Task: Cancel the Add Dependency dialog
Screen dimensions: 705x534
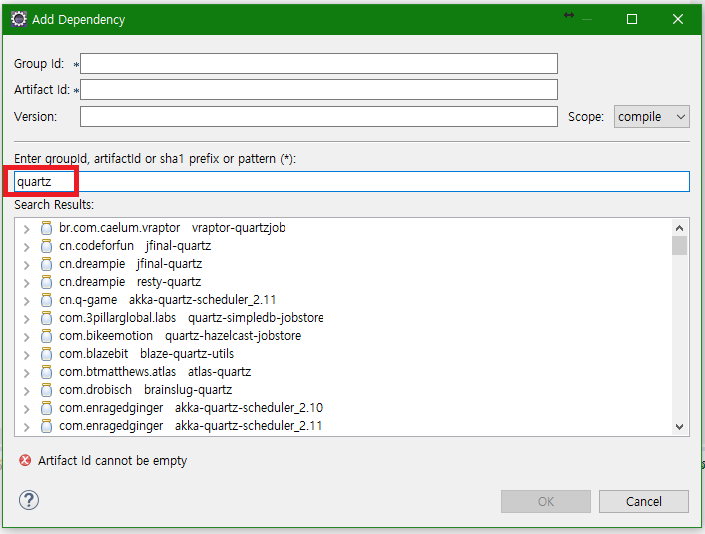Action: pyautogui.click(x=643, y=501)
